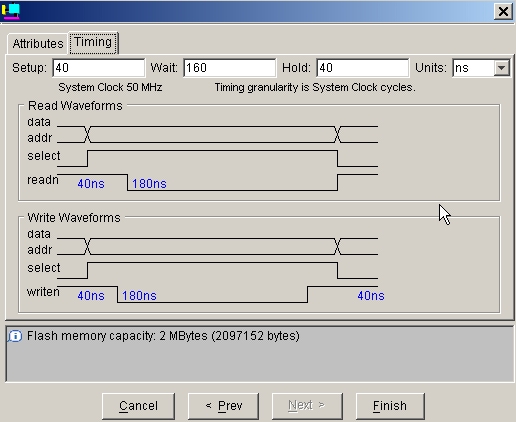Image resolution: width=516 pixels, height=422 pixels.
Task: Click the Hold value field
Action: coord(363,68)
